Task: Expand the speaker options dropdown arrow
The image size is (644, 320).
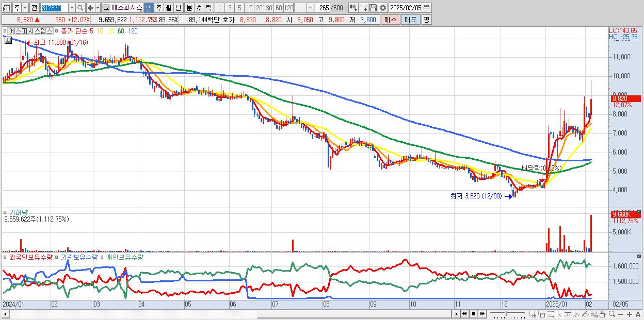Action: [97, 8]
